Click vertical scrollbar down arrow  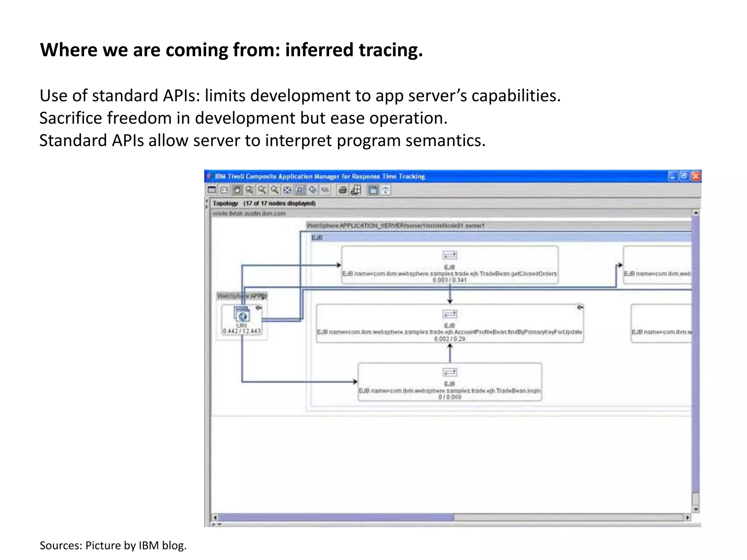pos(696,509)
